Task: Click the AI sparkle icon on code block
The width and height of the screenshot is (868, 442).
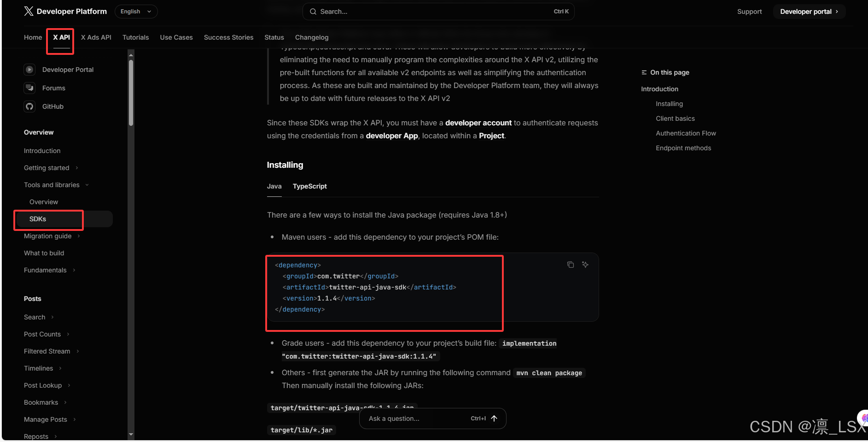Action: 585,265
